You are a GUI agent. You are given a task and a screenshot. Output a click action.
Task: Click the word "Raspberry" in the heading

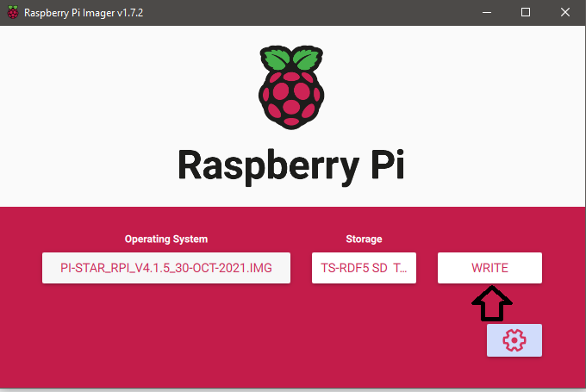click(265, 164)
